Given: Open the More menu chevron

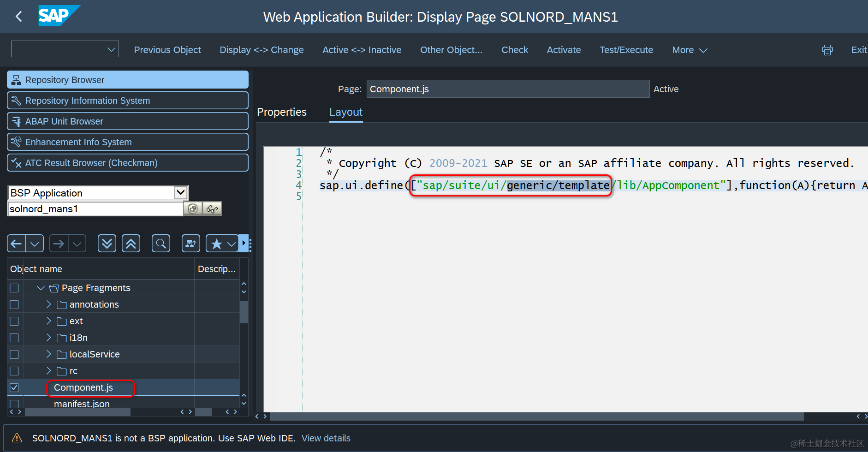Looking at the screenshot, I should (x=703, y=50).
